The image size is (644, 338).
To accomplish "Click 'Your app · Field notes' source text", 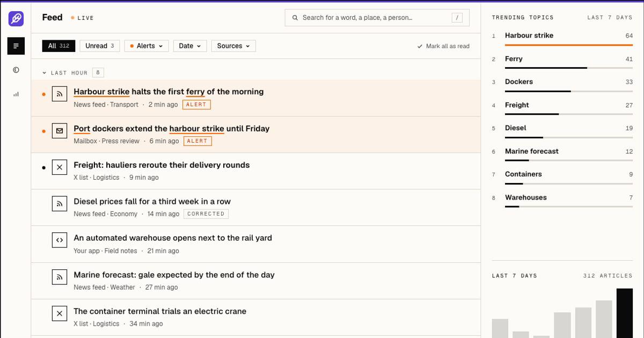I will [x=105, y=251].
